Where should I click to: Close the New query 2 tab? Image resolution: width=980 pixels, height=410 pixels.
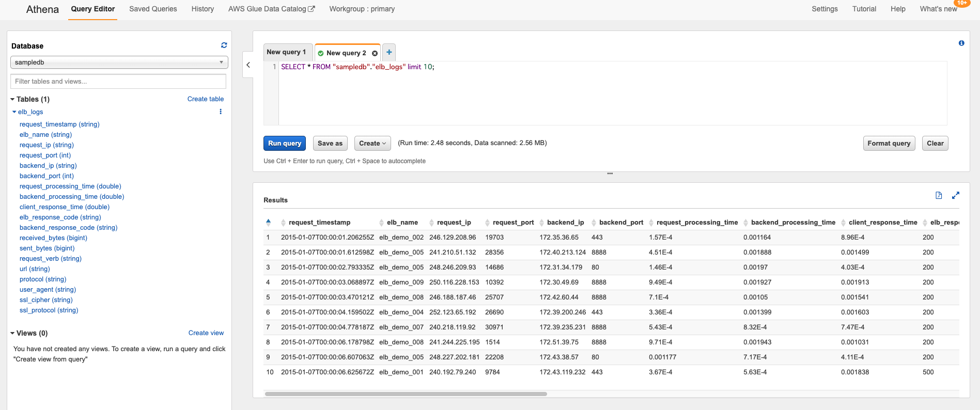pos(375,53)
